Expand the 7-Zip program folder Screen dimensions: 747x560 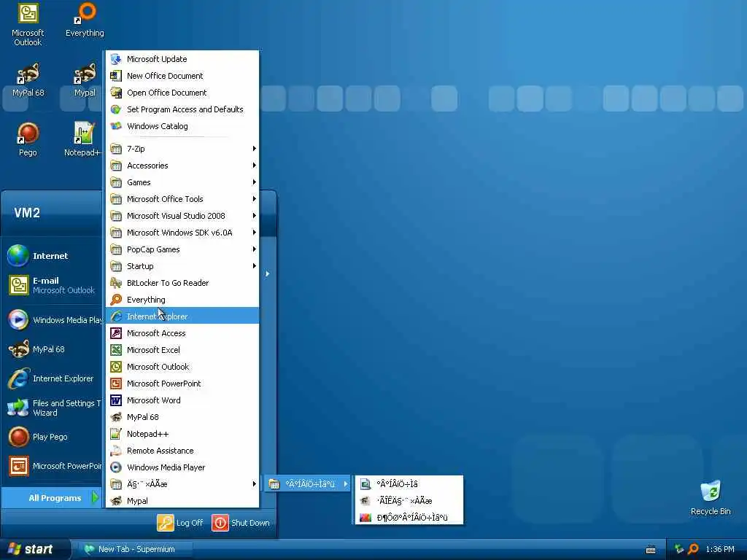(182, 149)
